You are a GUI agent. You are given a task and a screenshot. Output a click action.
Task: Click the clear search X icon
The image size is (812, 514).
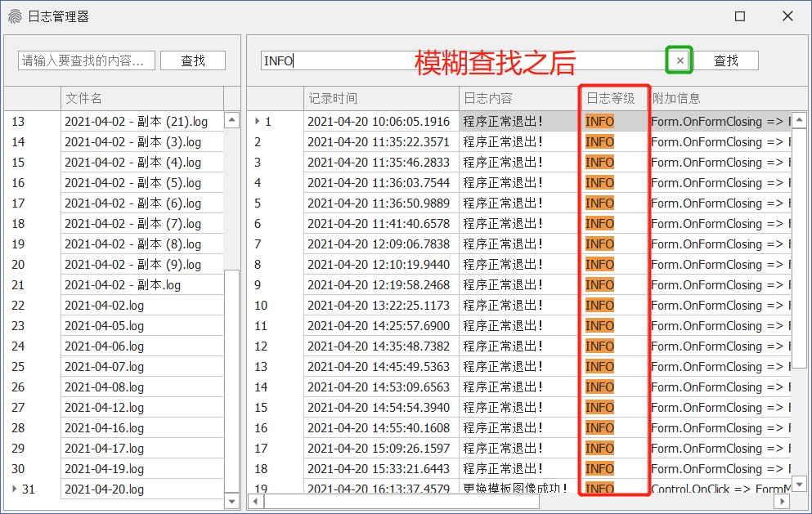click(680, 60)
